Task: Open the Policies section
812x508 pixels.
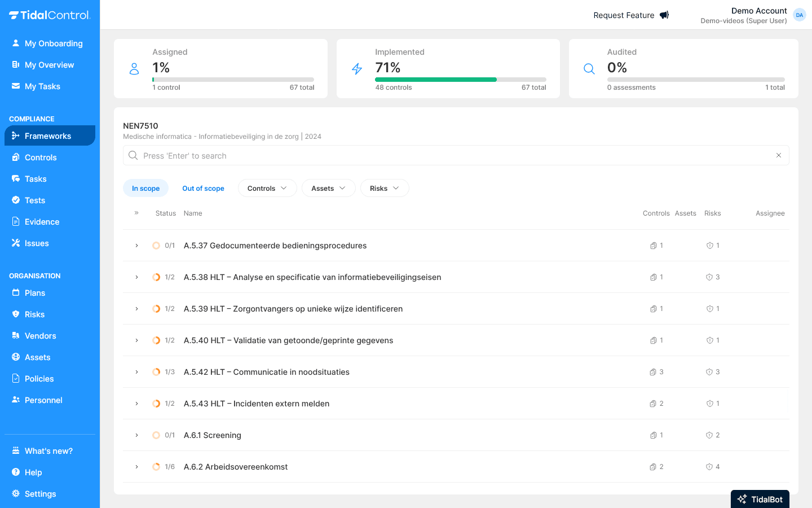Action: pyautogui.click(x=38, y=378)
